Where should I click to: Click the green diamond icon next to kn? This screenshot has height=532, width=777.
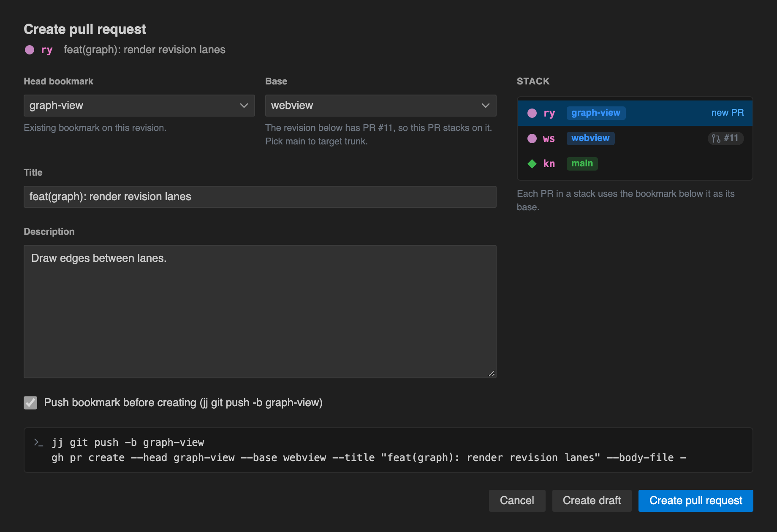click(532, 164)
